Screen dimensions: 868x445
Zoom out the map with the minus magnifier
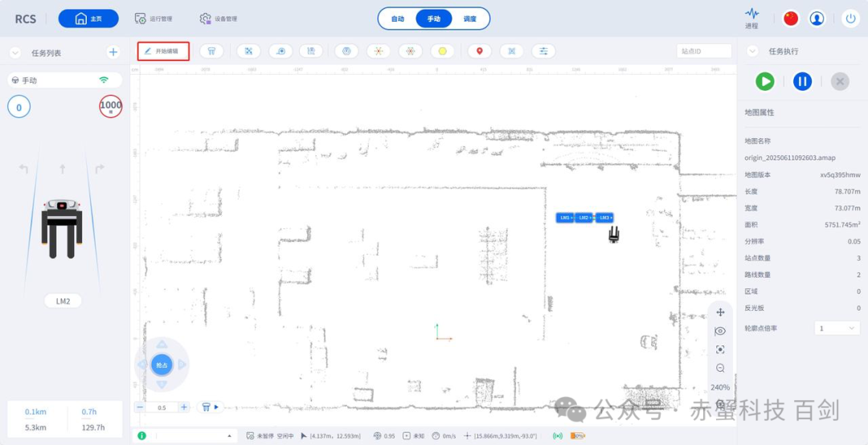[x=720, y=368]
